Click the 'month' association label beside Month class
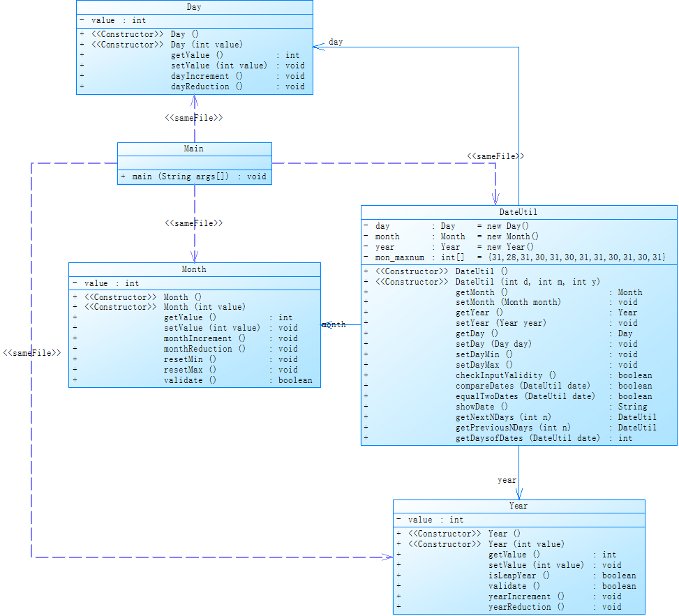The image size is (679, 616). tap(334, 324)
